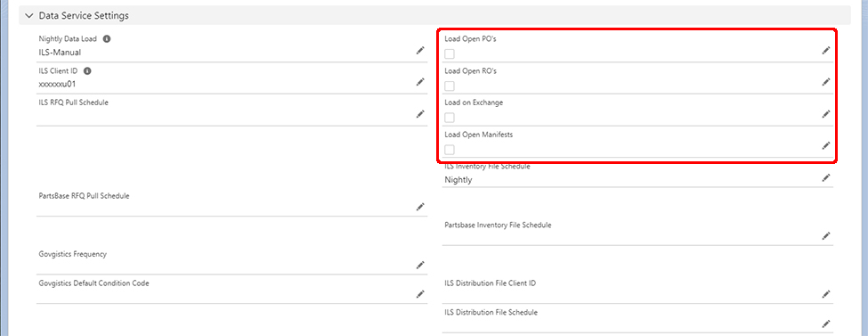Check the Load on Exchange checkbox
Screen dimensions: 868x336
tap(450, 118)
